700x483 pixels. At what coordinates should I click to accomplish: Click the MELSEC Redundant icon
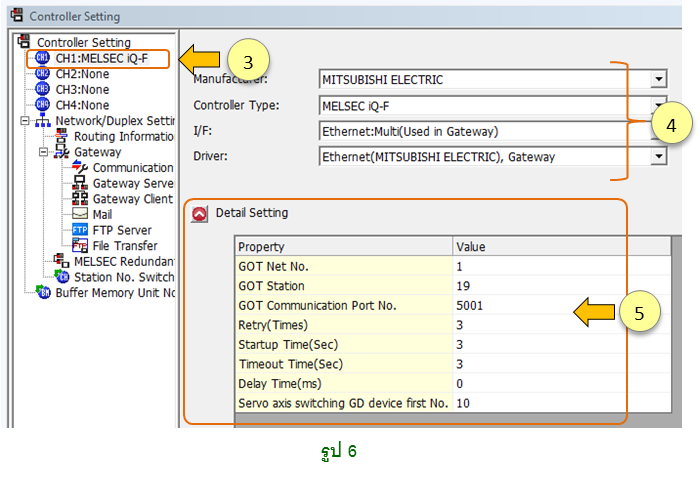point(61,261)
